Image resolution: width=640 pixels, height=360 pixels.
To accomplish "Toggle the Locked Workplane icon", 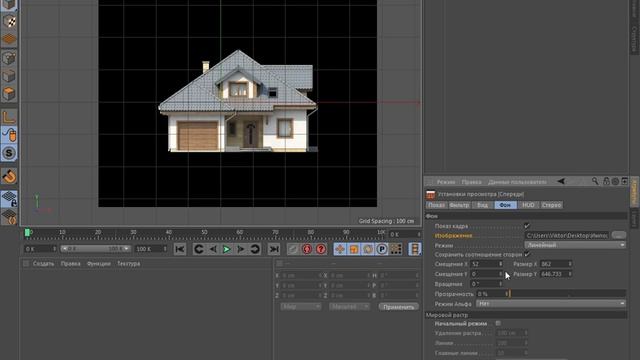I will coord(9,199).
